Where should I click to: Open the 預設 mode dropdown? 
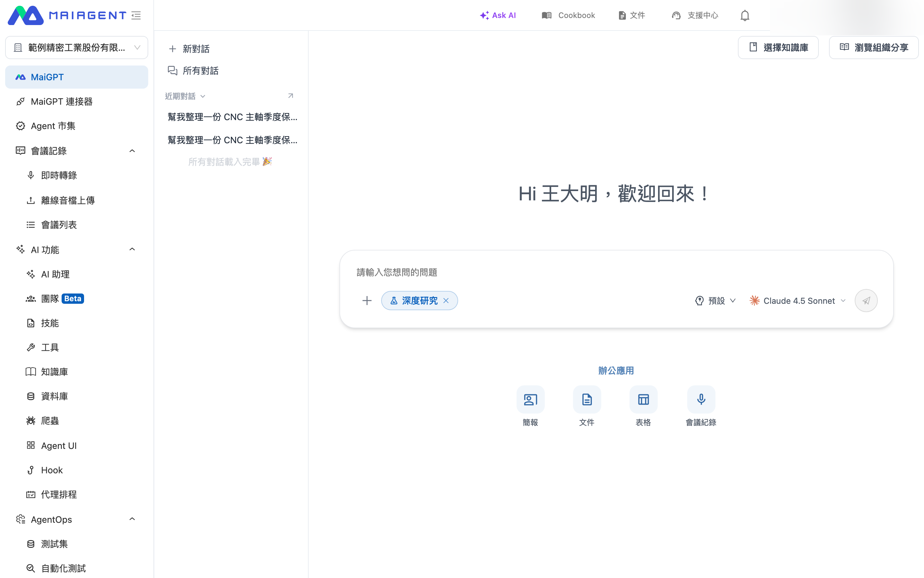pyautogui.click(x=715, y=301)
